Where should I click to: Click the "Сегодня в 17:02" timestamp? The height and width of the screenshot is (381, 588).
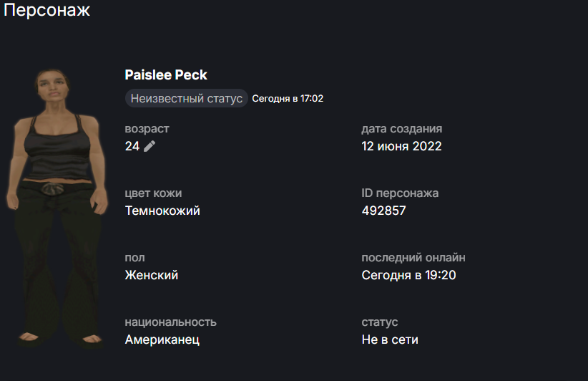tap(288, 98)
